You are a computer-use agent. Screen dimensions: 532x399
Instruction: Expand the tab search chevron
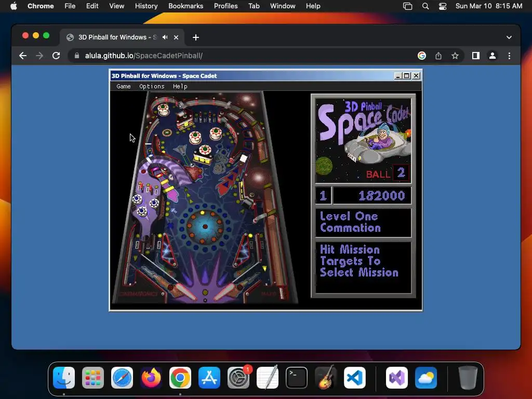tap(509, 37)
